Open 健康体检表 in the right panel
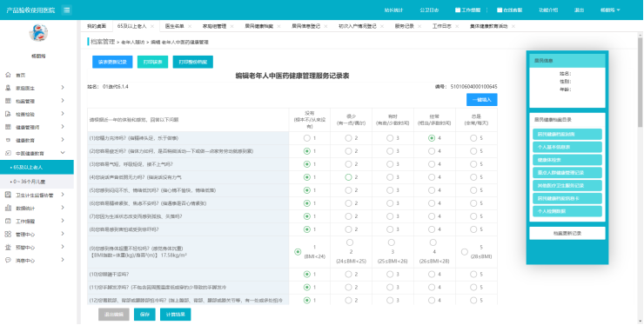This screenshot has width=644, height=325. [567, 160]
